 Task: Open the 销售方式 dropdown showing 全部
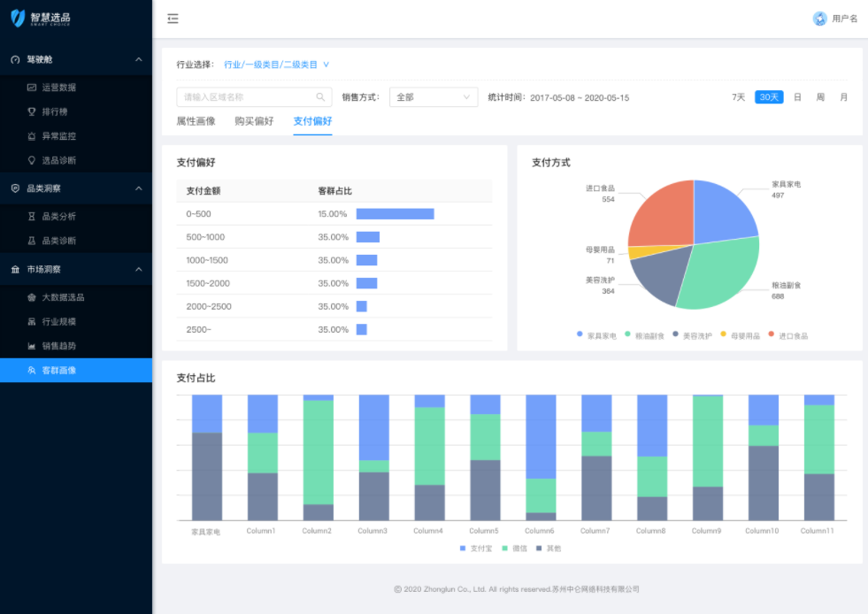click(434, 97)
